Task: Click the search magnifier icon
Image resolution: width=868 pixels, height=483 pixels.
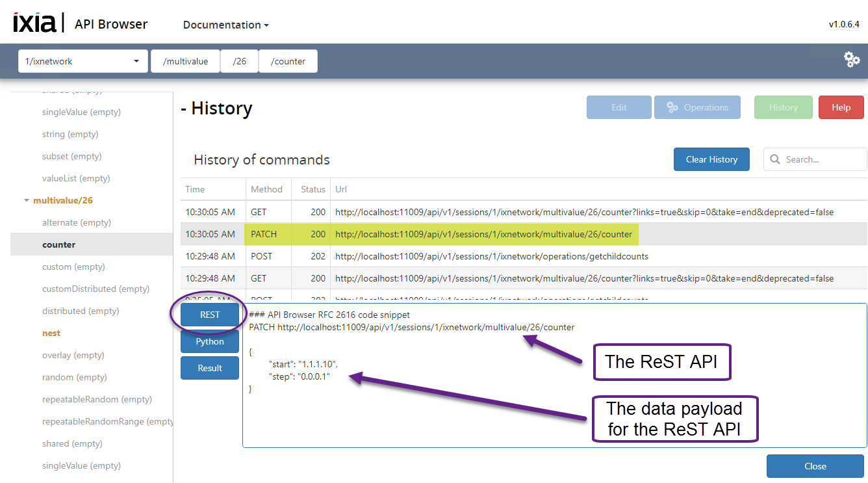Action: (x=775, y=159)
